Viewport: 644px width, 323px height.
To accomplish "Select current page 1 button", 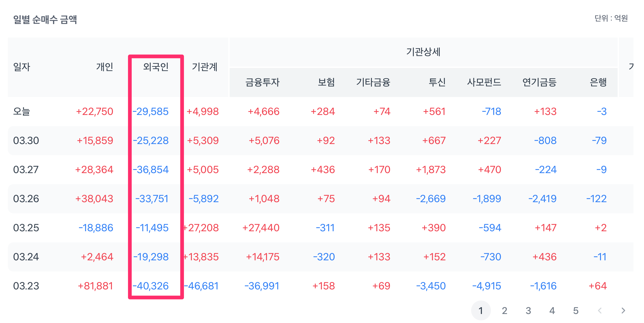I will [481, 311].
